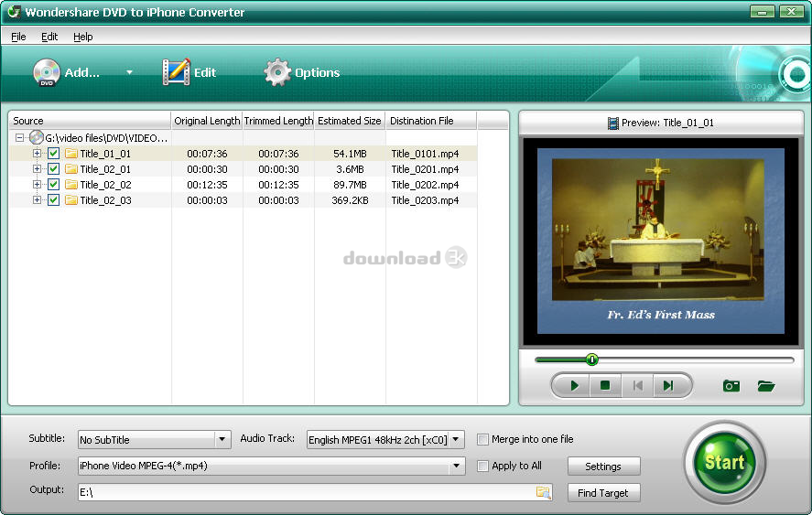Open the Edit menu
Screen dimensions: 812x515
point(49,37)
